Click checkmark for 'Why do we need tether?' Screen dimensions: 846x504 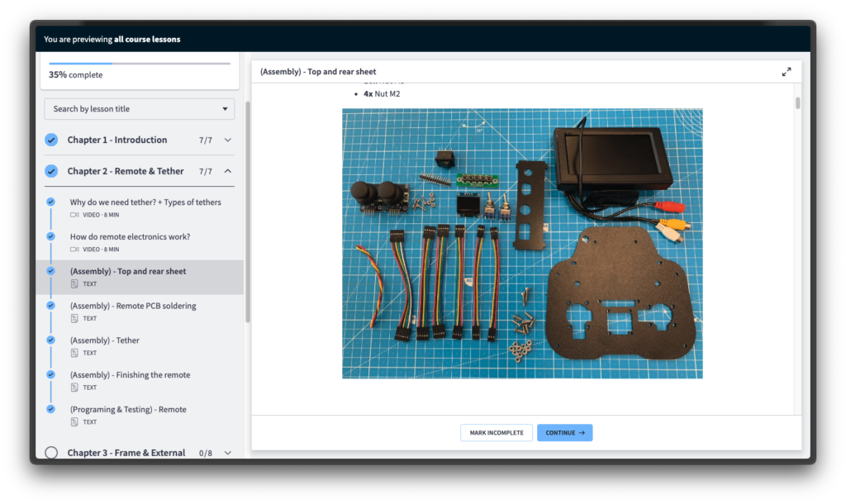point(50,202)
